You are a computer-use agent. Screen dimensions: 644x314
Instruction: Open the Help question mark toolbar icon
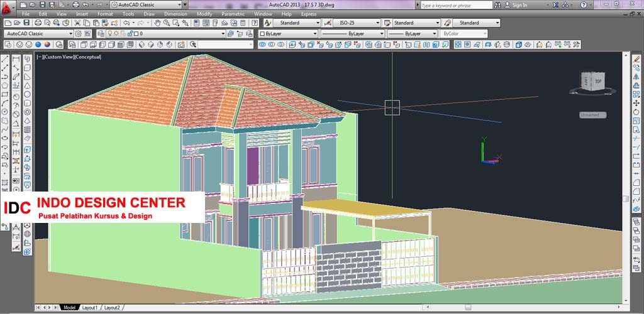point(254,23)
